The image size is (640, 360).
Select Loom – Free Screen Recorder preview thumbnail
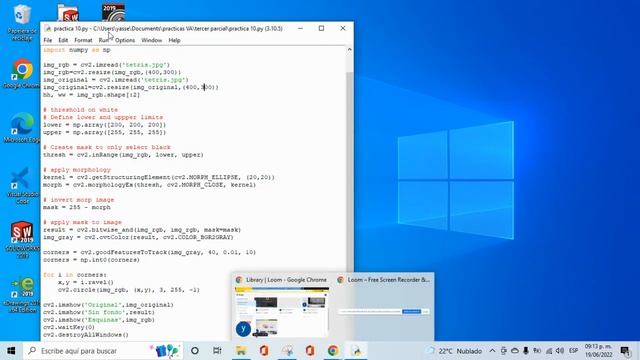click(383, 307)
